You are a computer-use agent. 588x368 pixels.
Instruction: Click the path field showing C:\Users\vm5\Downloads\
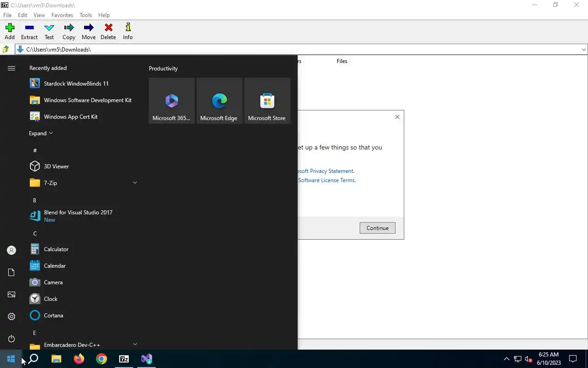[298, 49]
